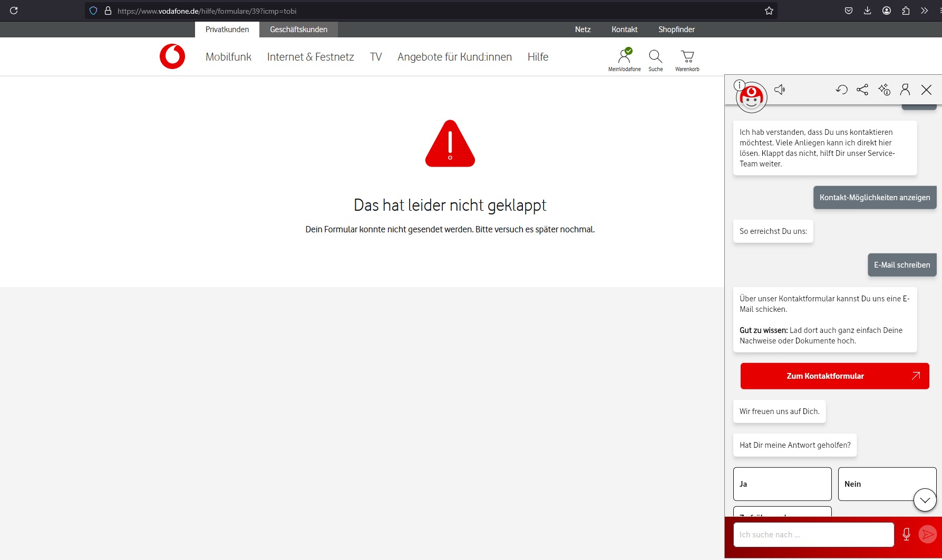
Task: Click the Vodafone logo
Action: (x=172, y=56)
